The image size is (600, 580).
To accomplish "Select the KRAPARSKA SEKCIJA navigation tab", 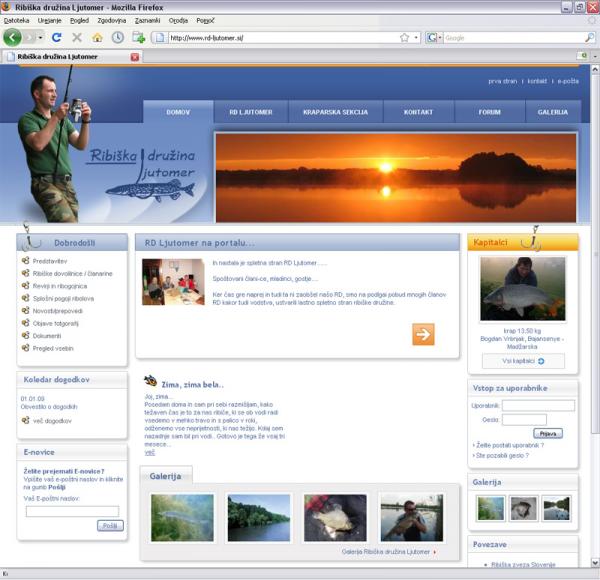I will click(335, 112).
